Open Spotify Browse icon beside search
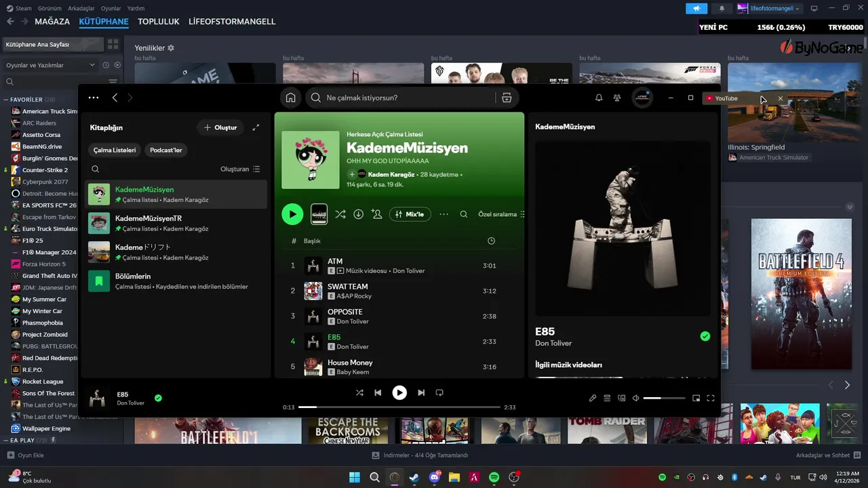Viewport: 868px width, 488px height. tap(507, 98)
